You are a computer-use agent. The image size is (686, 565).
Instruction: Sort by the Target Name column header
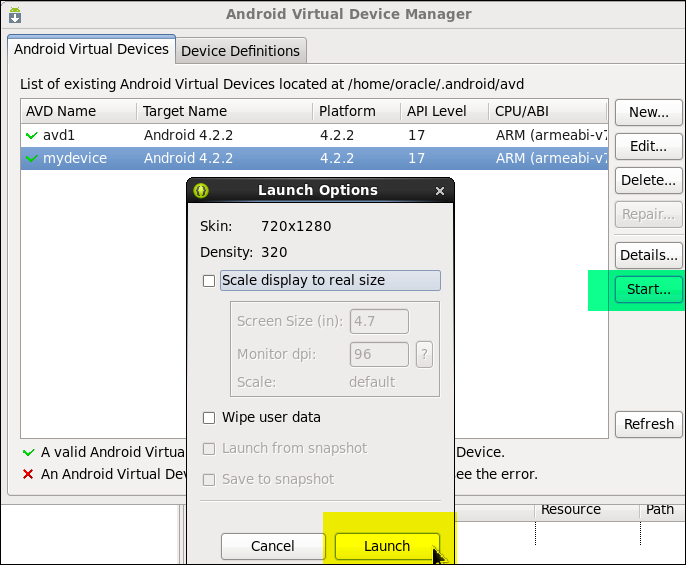coord(225,111)
